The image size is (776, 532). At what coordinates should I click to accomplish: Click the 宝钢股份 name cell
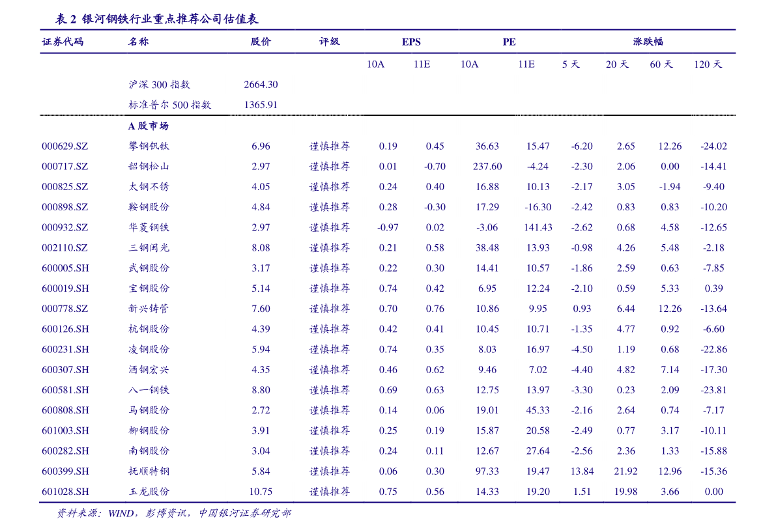click(x=149, y=288)
